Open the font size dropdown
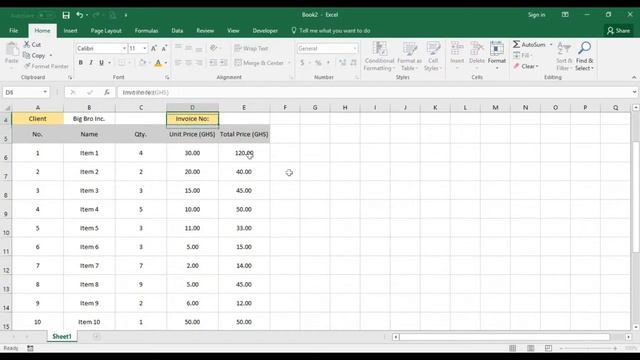The image size is (640, 360). coord(144,48)
